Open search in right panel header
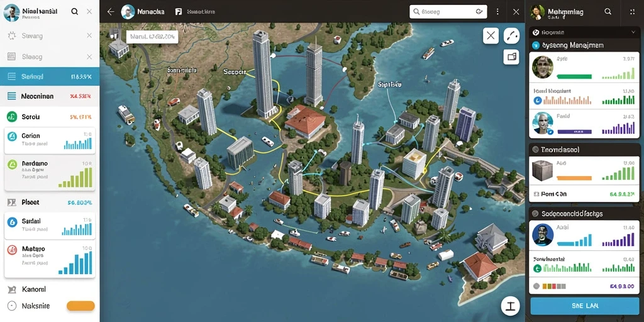 click(608, 11)
